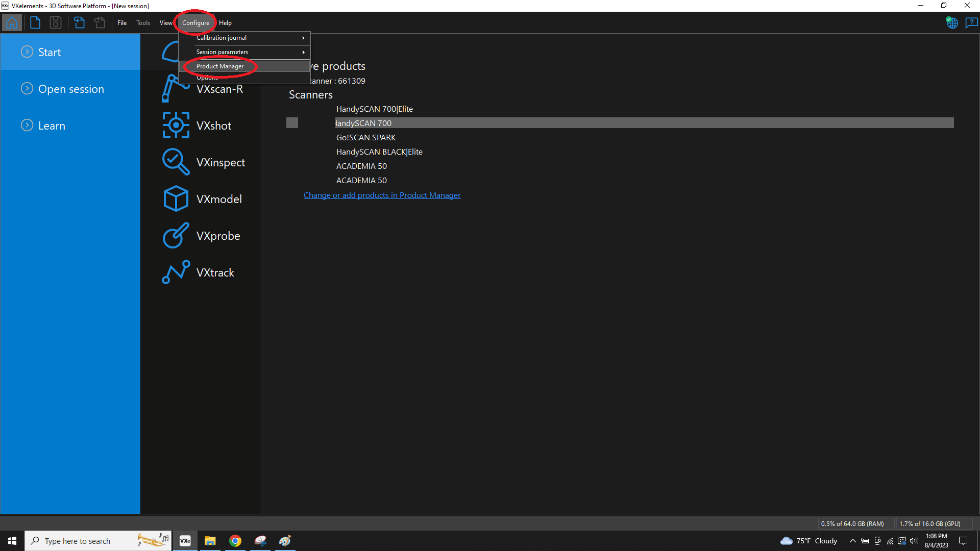Select the Start sidebar item
980x551 pixels.
pyautogui.click(x=70, y=52)
